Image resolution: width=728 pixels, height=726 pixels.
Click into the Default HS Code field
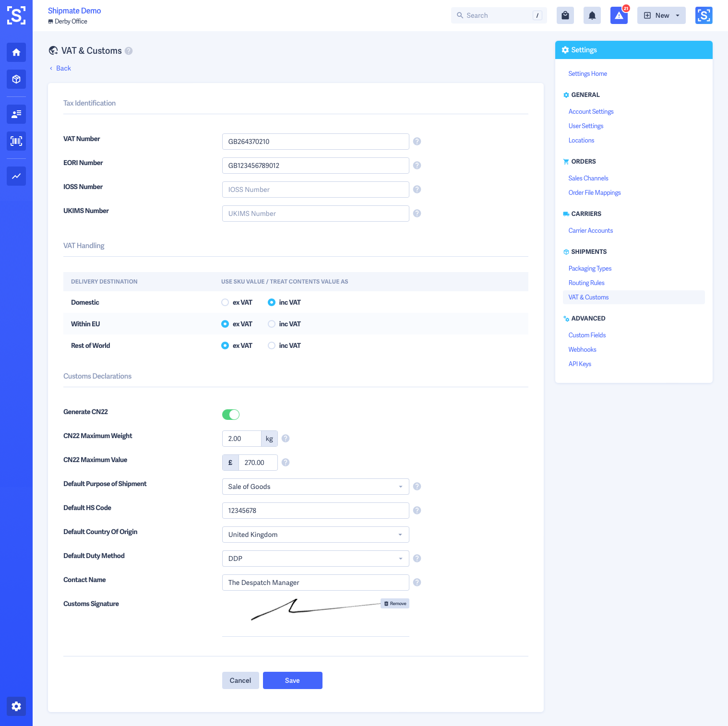(x=316, y=511)
